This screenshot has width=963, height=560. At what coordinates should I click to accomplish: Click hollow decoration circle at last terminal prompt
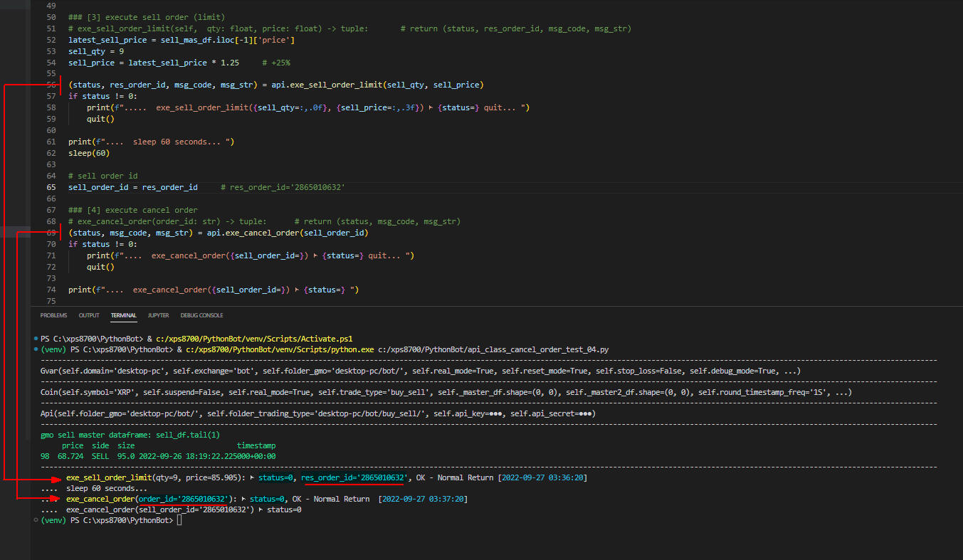tap(36, 521)
